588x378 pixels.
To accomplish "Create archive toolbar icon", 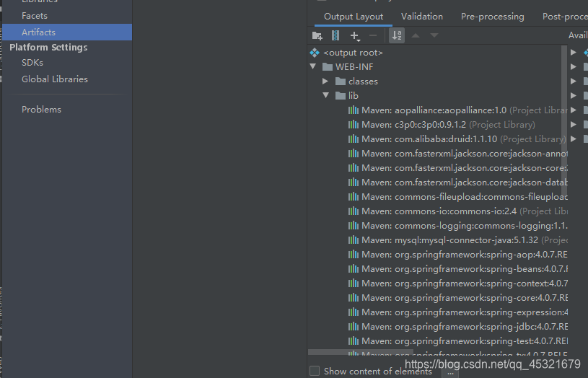I will 335,35.
